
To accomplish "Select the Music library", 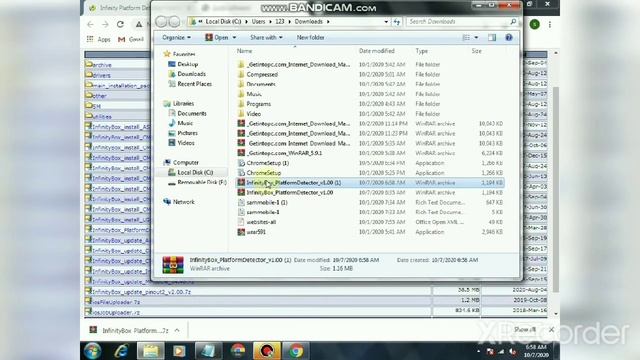I will click(x=185, y=123).
